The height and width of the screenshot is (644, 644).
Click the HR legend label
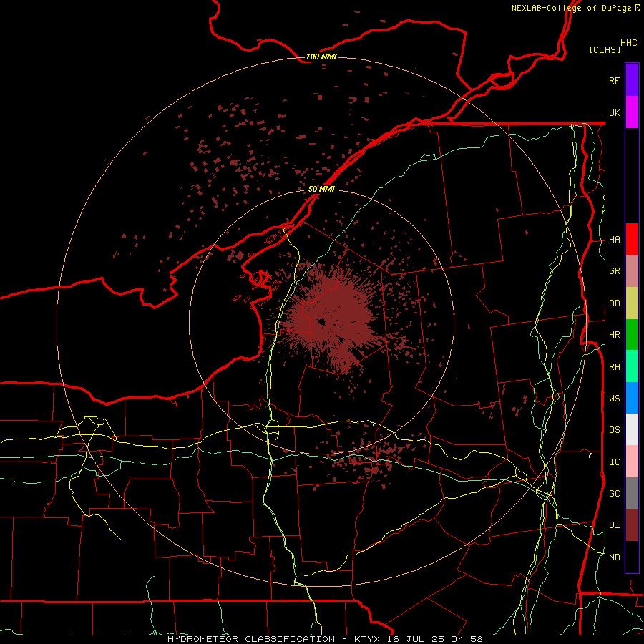tap(615, 335)
